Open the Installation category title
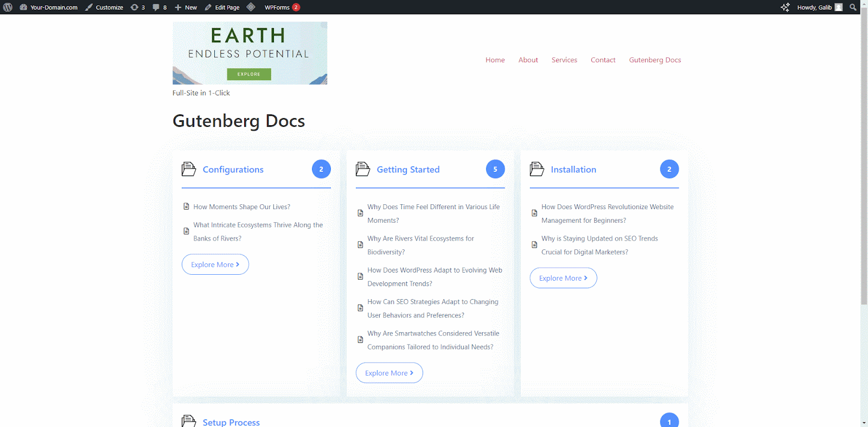Viewport: 868px width, 427px height. pyautogui.click(x=573, y=170)
